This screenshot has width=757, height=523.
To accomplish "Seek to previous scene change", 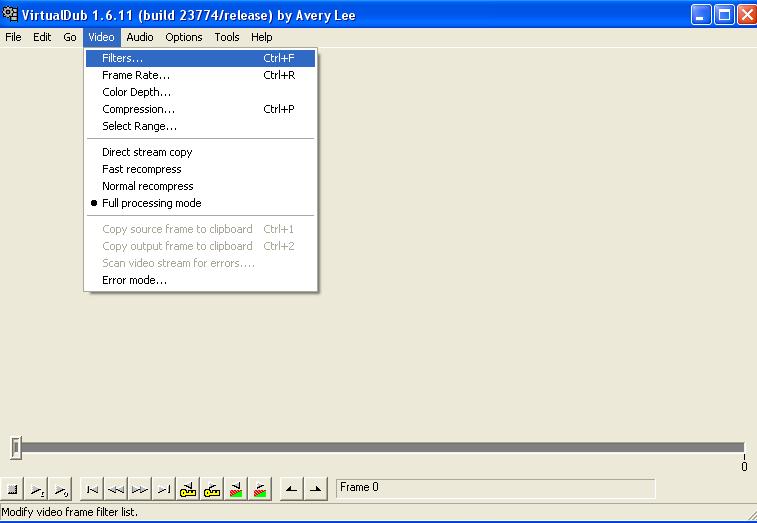I will (236, 489).
